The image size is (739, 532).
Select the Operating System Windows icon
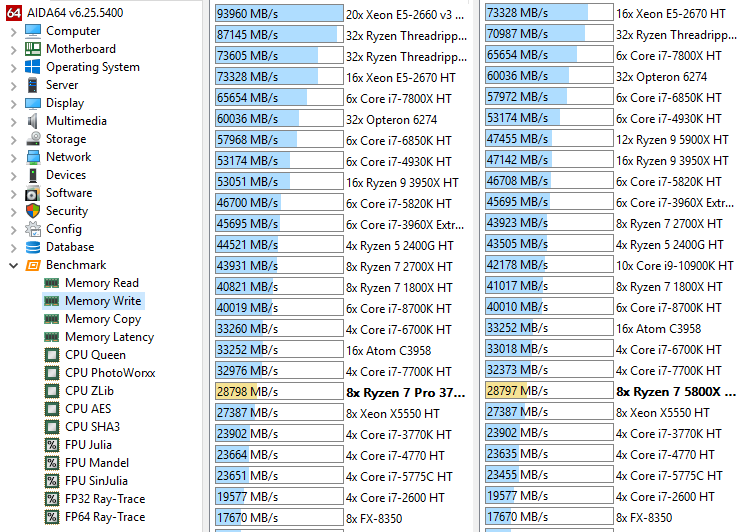click(33, 66)
